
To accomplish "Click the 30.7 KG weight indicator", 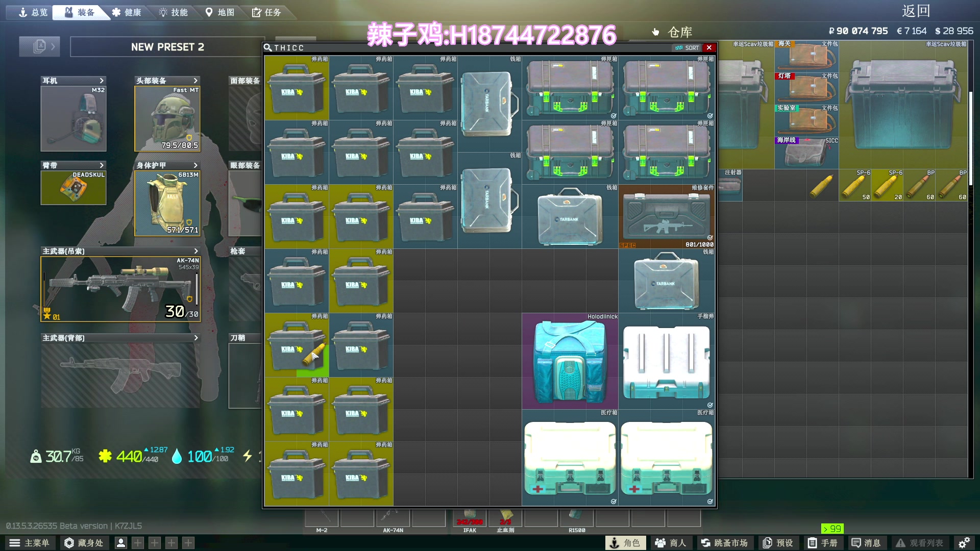I will [57, 456].
